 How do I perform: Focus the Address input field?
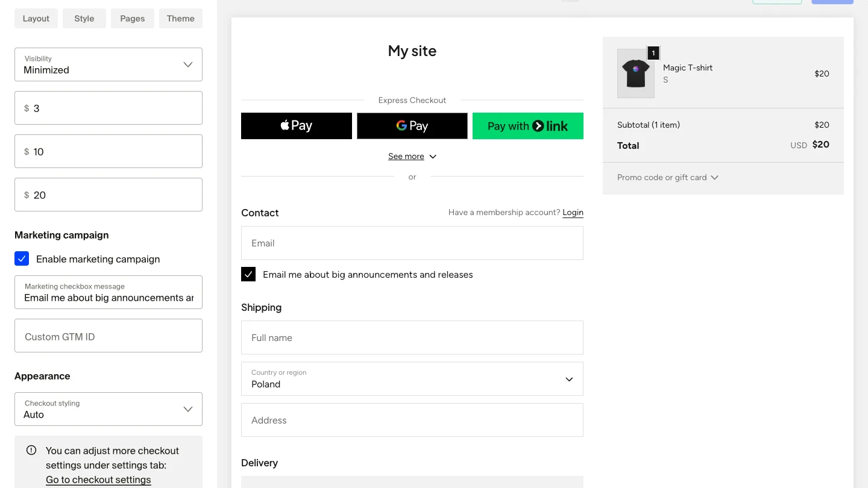point(412,420)
